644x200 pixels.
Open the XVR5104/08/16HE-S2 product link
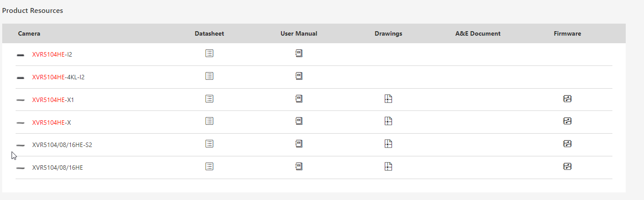(x=62, y=145)
